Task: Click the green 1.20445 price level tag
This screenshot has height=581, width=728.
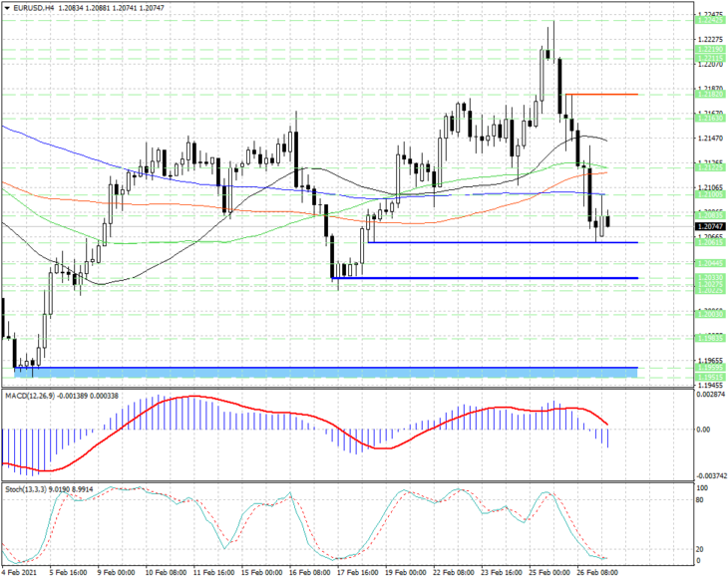Action: point(710,263)
